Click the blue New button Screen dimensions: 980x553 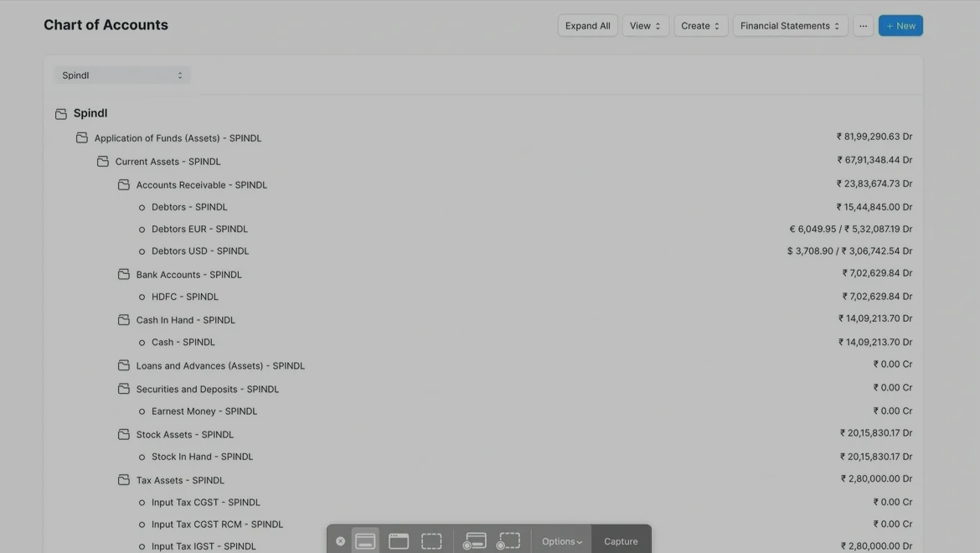click(900, 26)
